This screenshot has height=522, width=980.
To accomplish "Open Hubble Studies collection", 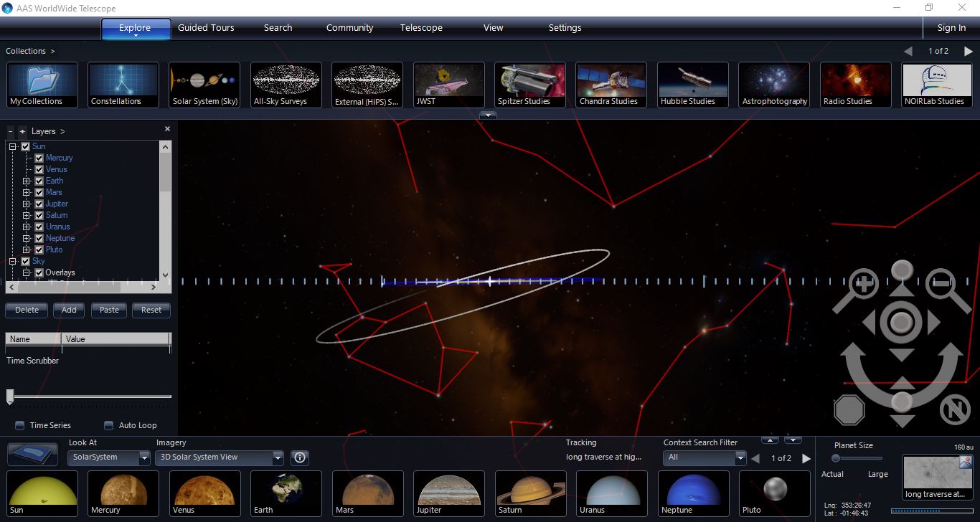I will coord(693,85).
